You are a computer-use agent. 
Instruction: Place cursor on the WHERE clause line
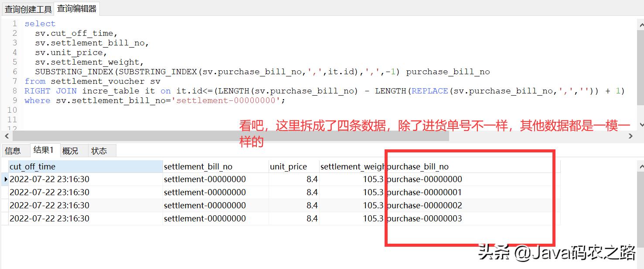(109, 100)
